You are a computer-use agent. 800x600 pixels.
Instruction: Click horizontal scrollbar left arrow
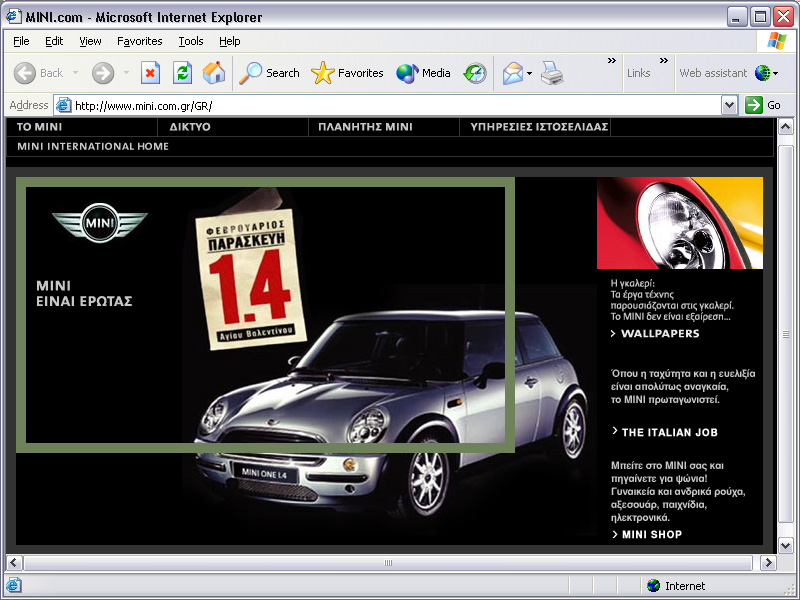pos(14,563)
